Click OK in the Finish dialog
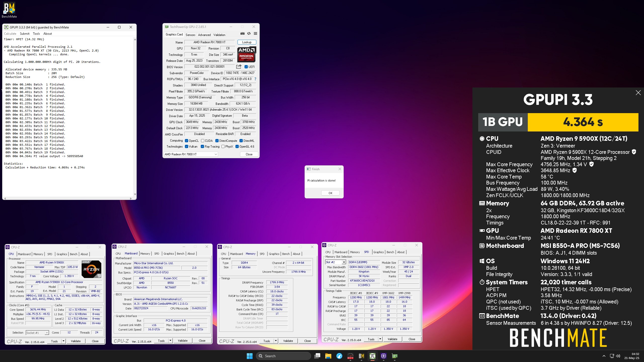644x362 pixels. point(330,193)
